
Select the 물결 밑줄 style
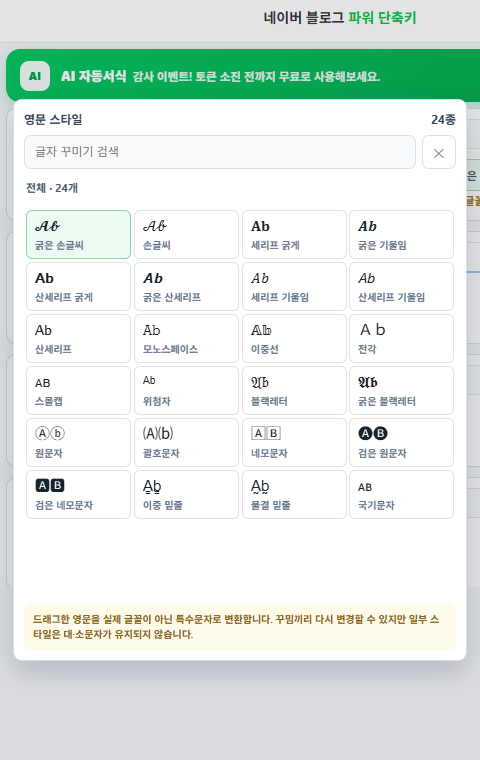(x=294, y=494)
